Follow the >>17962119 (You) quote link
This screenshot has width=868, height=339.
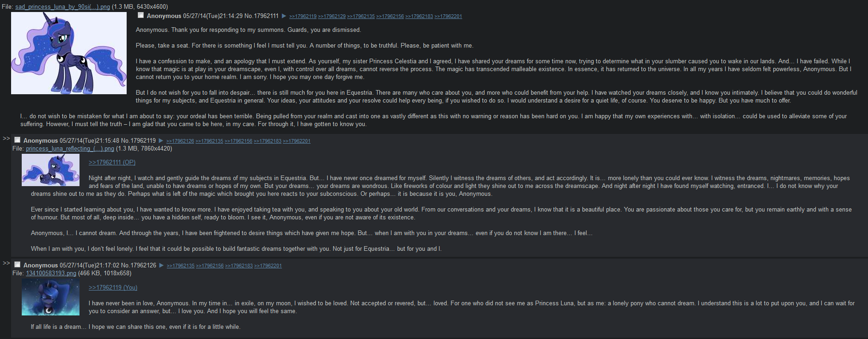pyautogui.click(x=113, y=288)
